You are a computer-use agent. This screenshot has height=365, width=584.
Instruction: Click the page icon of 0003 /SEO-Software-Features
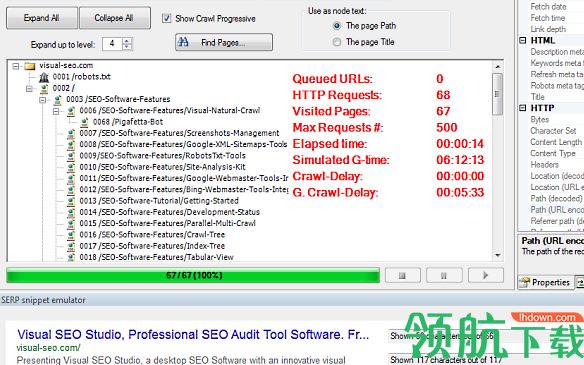[58, 99]
